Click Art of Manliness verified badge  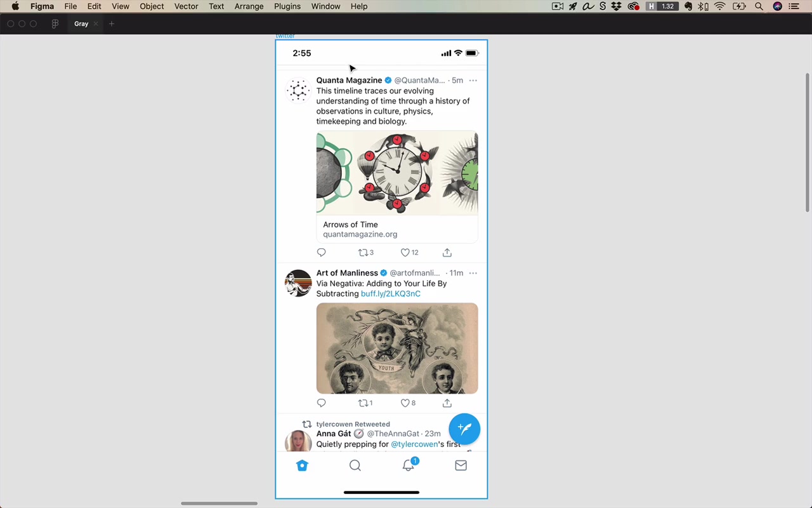(x=384, y=272)
